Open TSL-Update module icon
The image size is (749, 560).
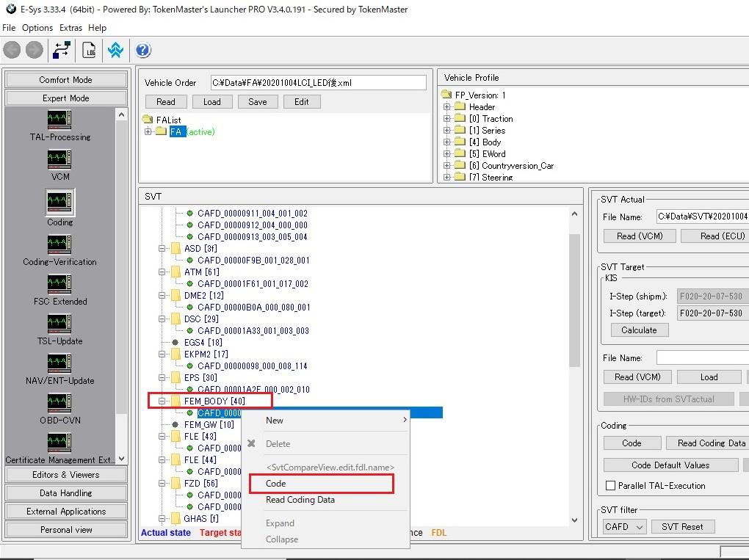(59, 324)
